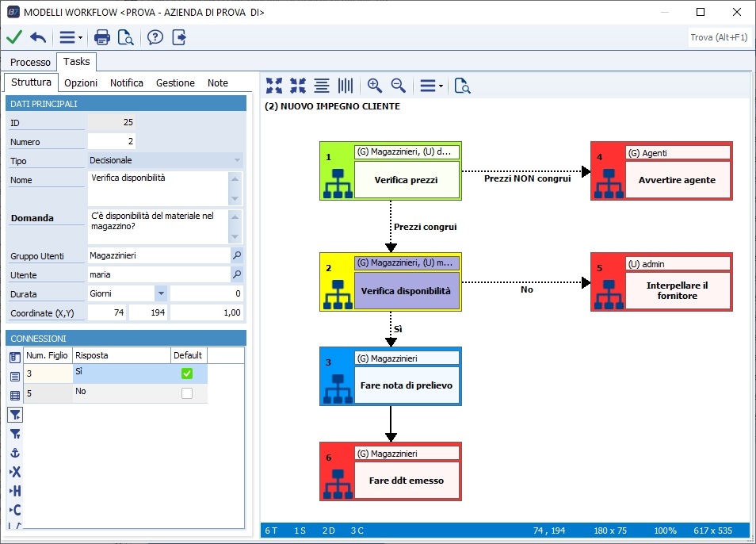Image resolution: width=756 pixels, height=544 pixels.
Task: Click the expand diagram arrows icon
Action: tap(274, 86)
